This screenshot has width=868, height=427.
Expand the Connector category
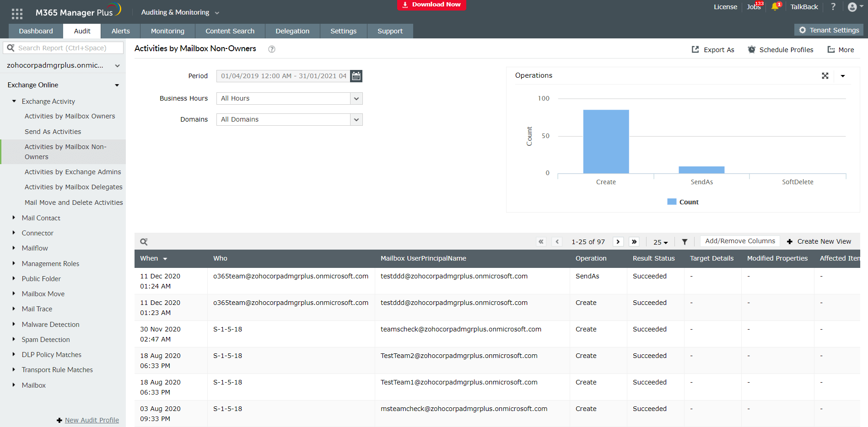tap(14, 233)
